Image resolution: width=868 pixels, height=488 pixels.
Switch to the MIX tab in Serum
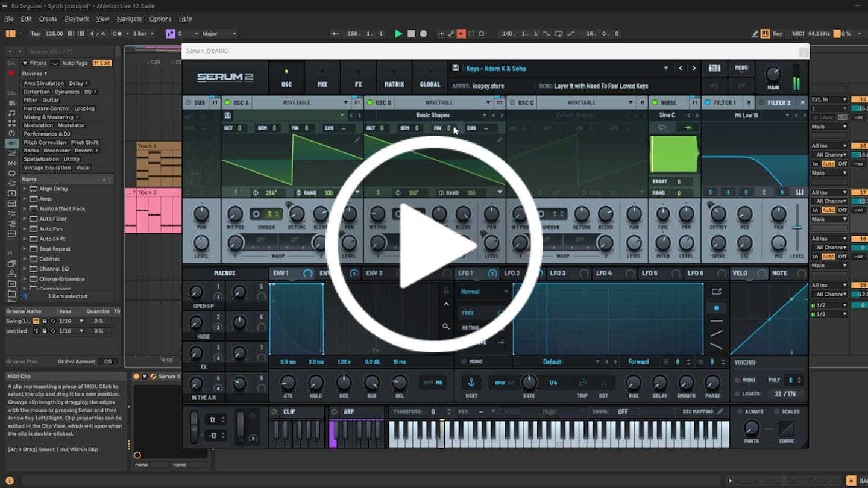322,78
